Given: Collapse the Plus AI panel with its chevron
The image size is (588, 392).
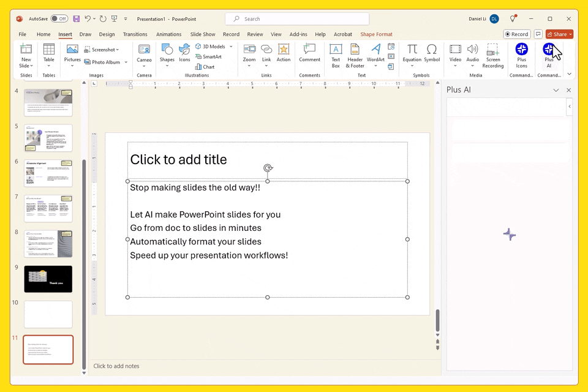Looking at the screenshot, I should tap(556, 89).
